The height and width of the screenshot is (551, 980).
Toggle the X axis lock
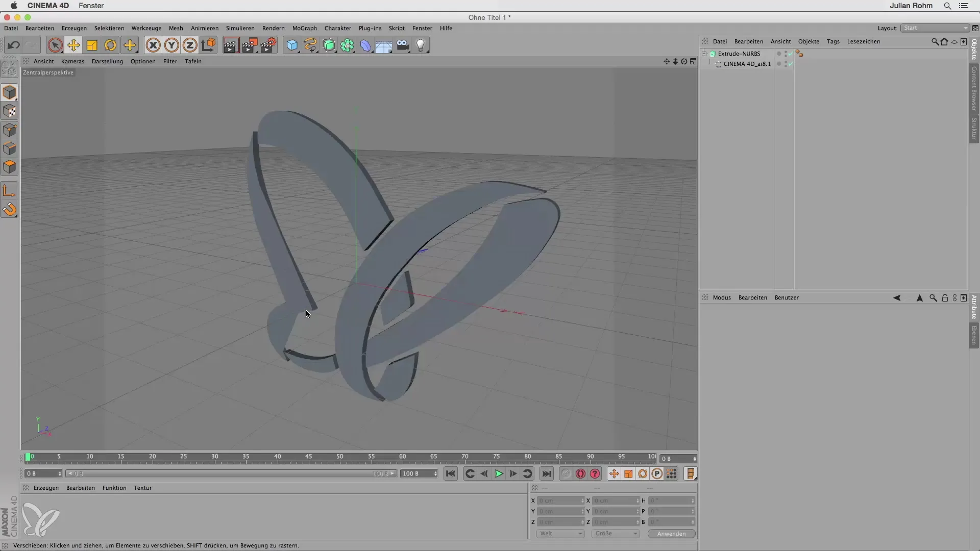click(153, 45)
